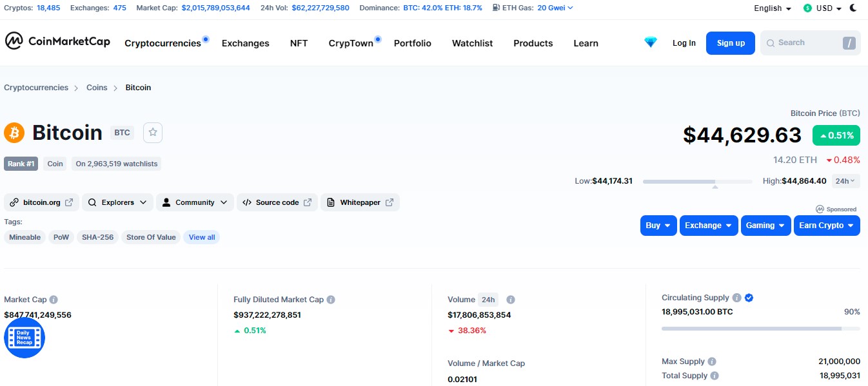The image size is (868, 386).
Task: Click the Cryptos 18,485 stat link
Action: pos(48,8)
